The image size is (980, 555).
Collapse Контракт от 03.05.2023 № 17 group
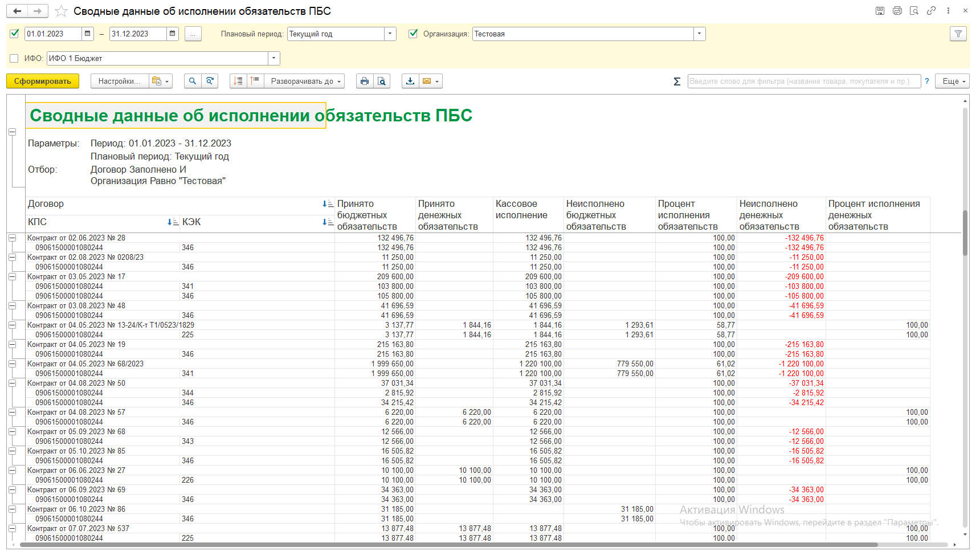[x=12, y=277]
